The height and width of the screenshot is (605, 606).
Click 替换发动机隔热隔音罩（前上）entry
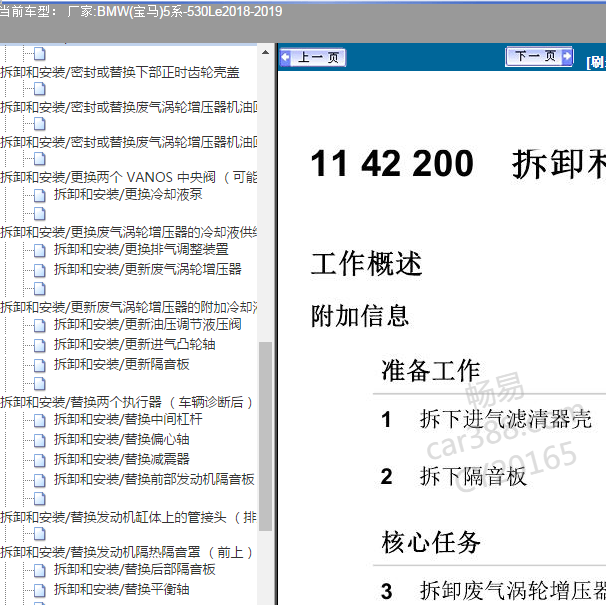click(127, 552)
